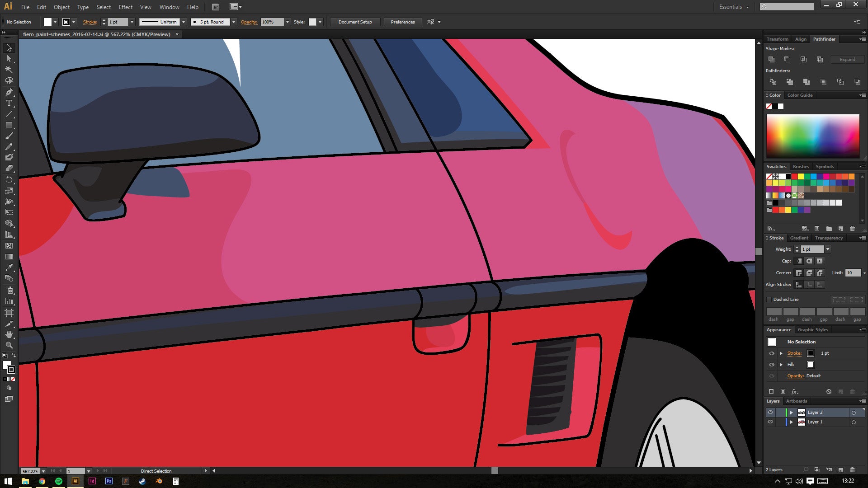
Task: Enable the Dashed Line checkbox
Action: click(x=769, y=300)
